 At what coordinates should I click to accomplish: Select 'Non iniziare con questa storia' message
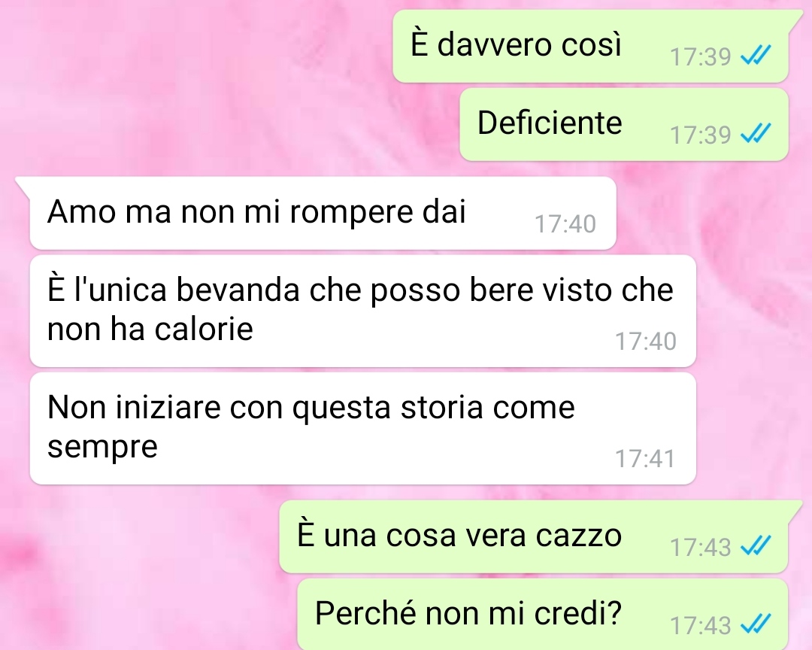point(363,429)
